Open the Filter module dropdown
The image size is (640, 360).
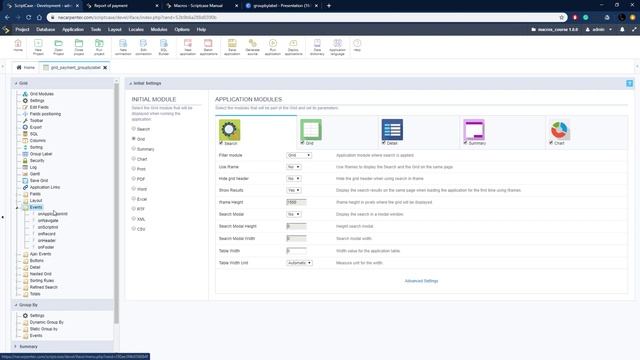pos(299,155)
